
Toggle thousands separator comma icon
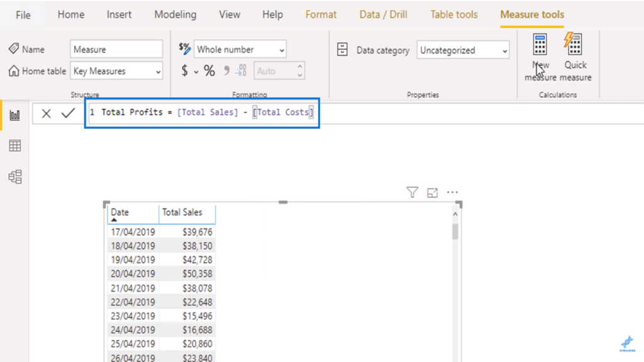[x=226, y=70]
